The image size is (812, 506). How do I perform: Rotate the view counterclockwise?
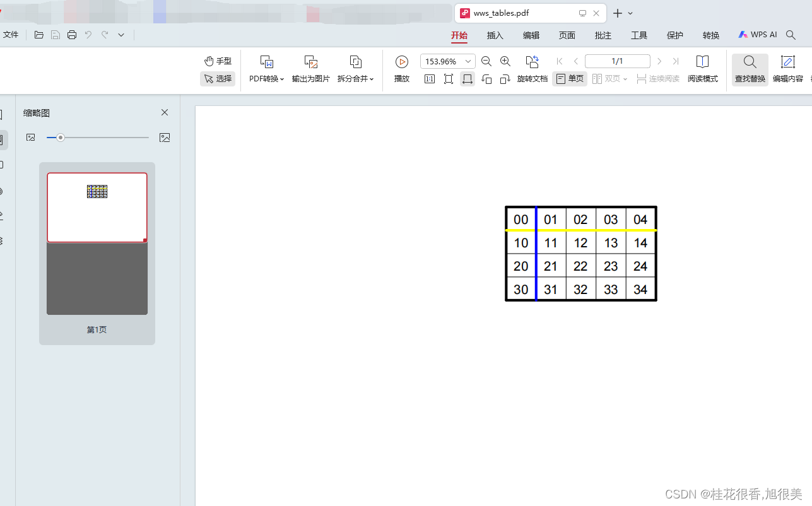point(486,79)
